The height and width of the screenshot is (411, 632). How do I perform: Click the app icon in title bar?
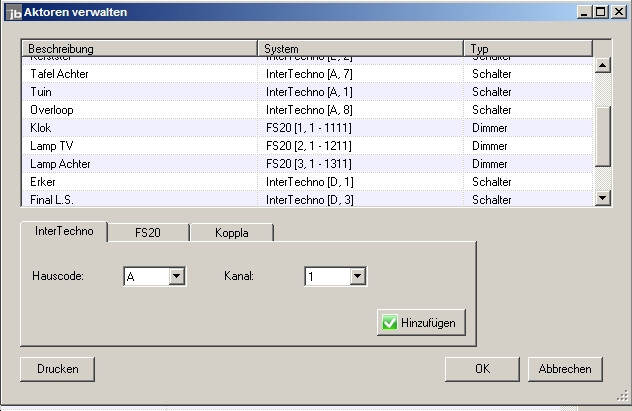(x=13, y=11)
